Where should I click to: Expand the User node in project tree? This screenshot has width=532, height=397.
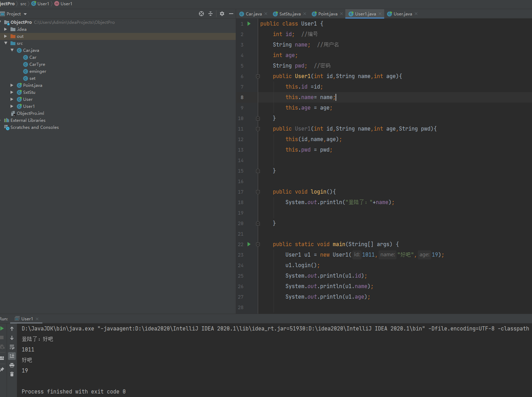12,99
